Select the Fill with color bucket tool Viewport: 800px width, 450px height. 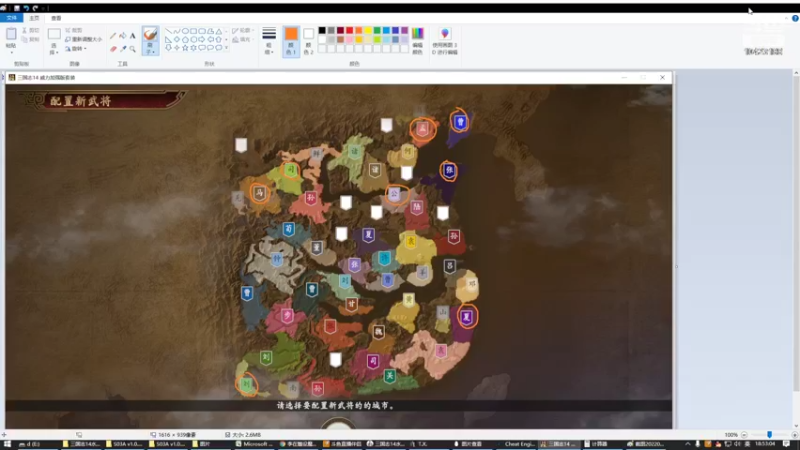click(x=122, y=36)
